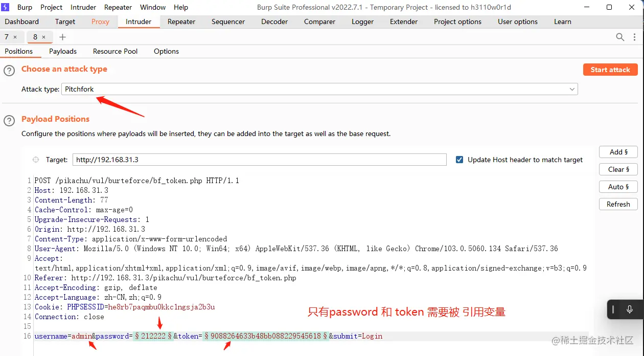644x356 pixels.
Task: Open the Attack type dropdown
Action: [x=319, y=89]
